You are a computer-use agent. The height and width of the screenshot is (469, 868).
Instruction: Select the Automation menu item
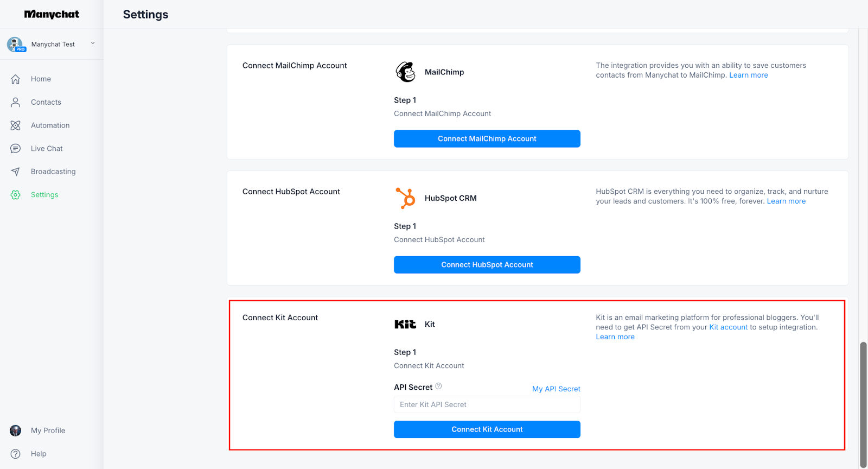(50, 125)
